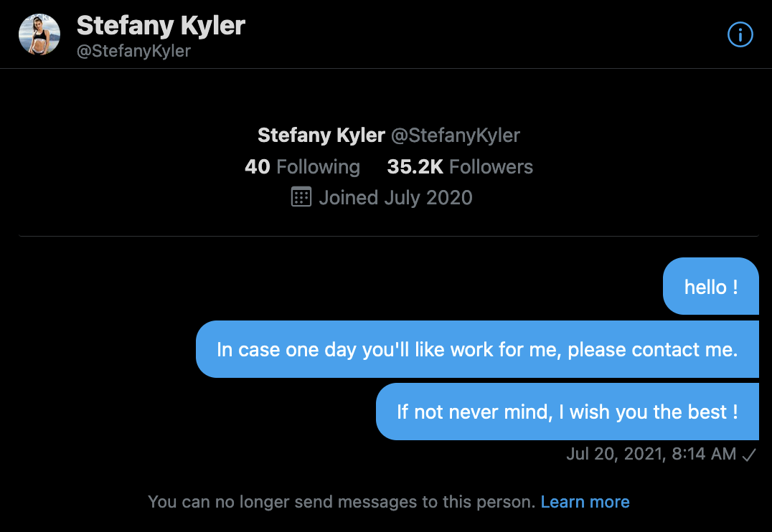The height and width of the screenshot is (532, 772).
Task: View the 35.2K Followers list
Action: click(x=460, y=167)
